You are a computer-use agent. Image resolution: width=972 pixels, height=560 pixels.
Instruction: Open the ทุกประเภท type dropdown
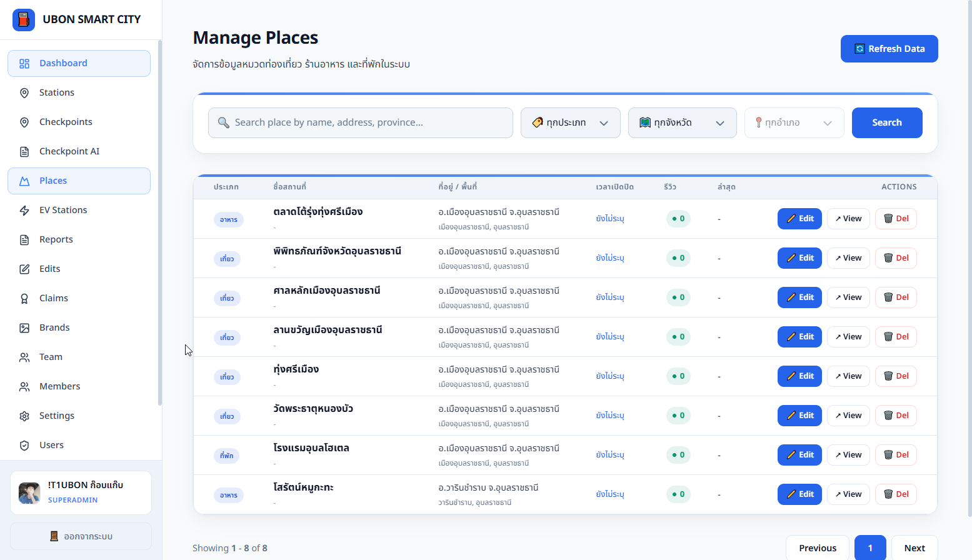[570, 122]
